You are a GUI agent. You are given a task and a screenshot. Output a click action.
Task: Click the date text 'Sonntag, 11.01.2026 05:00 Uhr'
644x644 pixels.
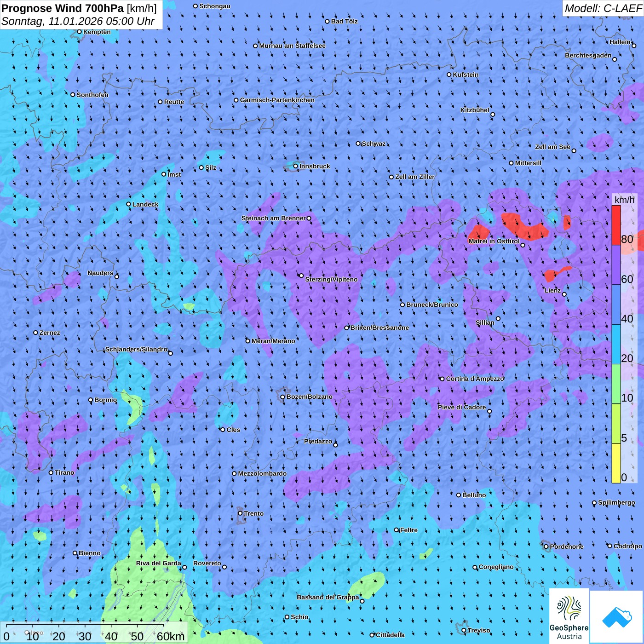pos(78,21)
